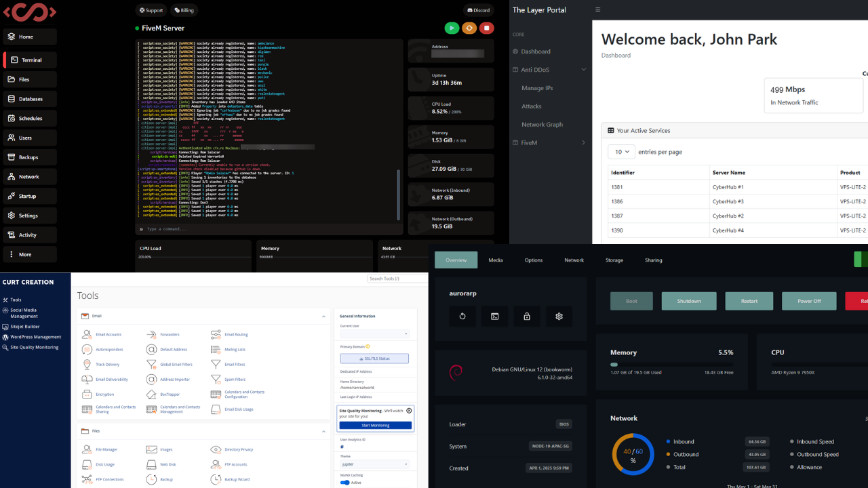The image size is (868, 488).
Task: Switch to the Media tab
Action: click(495, 260)
